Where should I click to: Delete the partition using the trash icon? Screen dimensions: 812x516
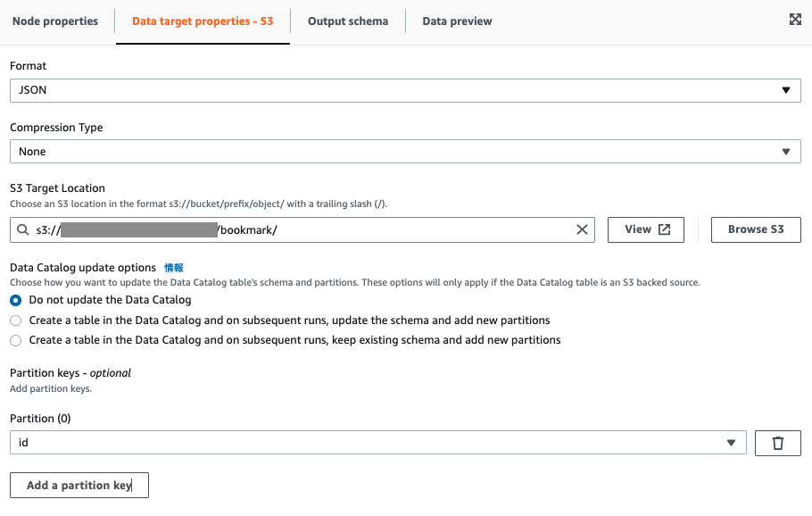(777, 442)
